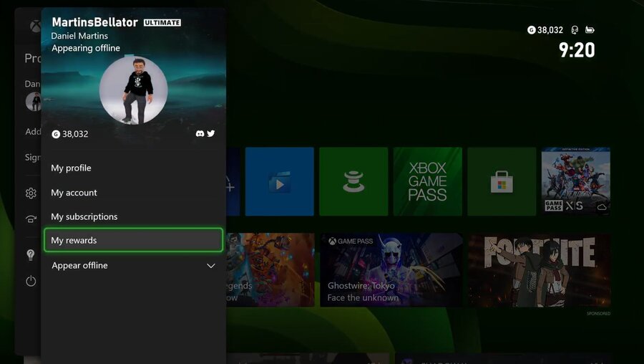This screenshot has height=364, width=644.
Task: Click the 9:20 clock
Action: (577, 50)
